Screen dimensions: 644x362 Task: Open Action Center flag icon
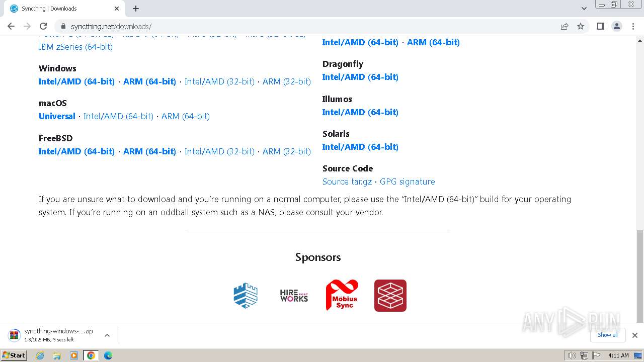(596, 355)
